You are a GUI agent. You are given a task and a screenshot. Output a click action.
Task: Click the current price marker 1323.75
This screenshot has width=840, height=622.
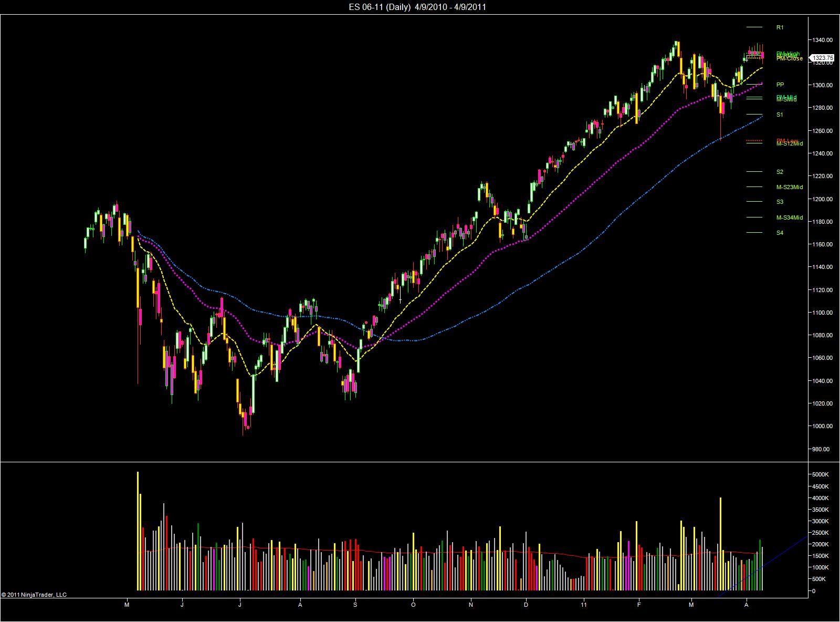(823, 58)
